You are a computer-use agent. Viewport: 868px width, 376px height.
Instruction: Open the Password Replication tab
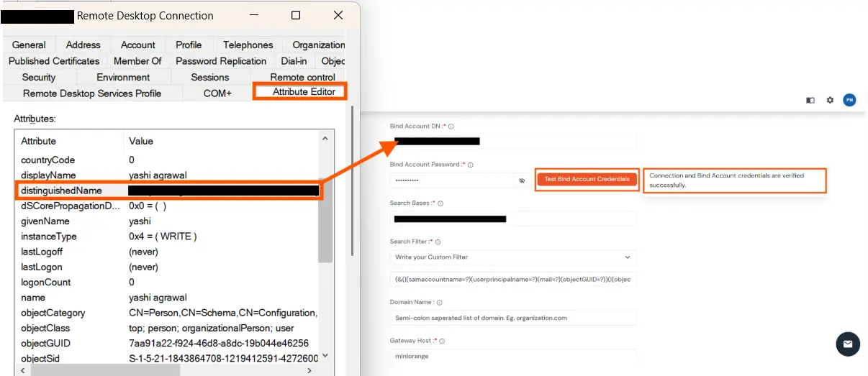point(221,61)
